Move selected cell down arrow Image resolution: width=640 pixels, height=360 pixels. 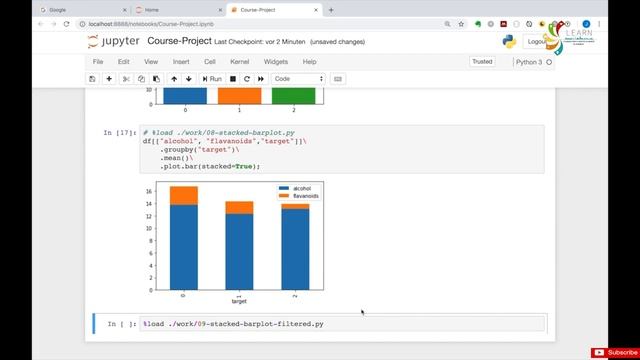tap(189, 79)
